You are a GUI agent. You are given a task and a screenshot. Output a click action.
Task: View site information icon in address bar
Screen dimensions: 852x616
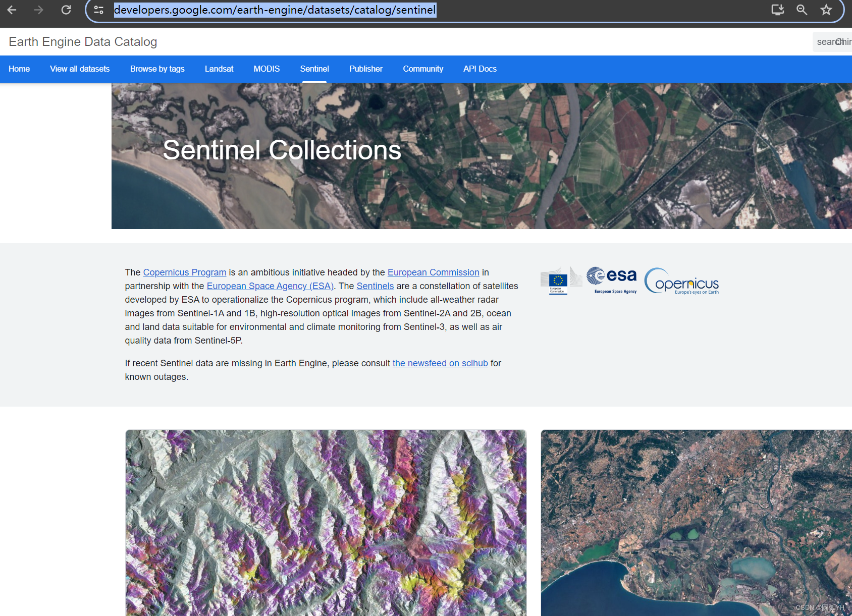pos(99,10)
